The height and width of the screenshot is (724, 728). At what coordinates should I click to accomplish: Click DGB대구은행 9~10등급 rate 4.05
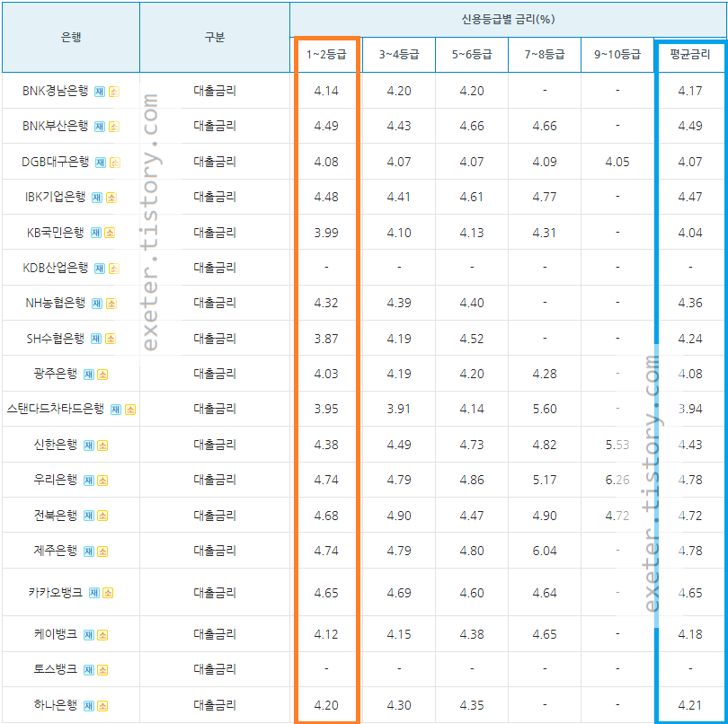pos(617,162)
